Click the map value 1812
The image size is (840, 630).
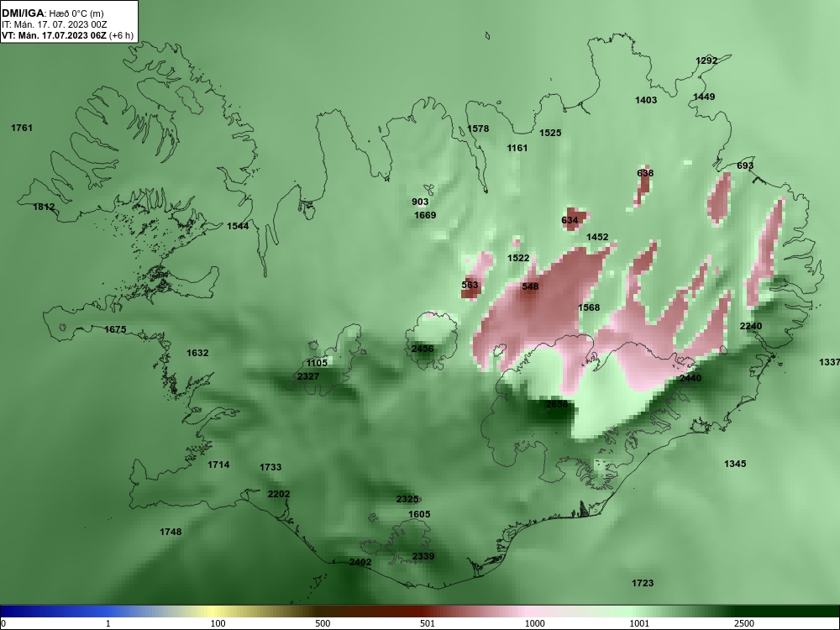coord(44,207)
